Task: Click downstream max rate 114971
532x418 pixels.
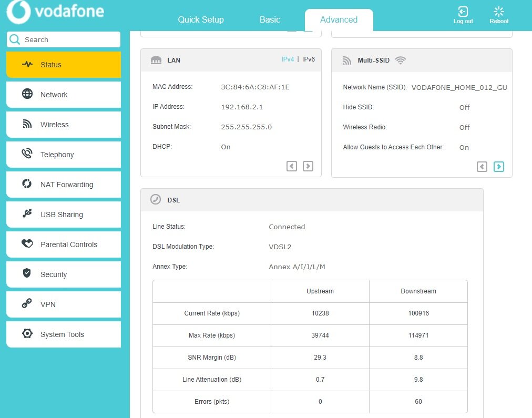Action: pos(418,335)
